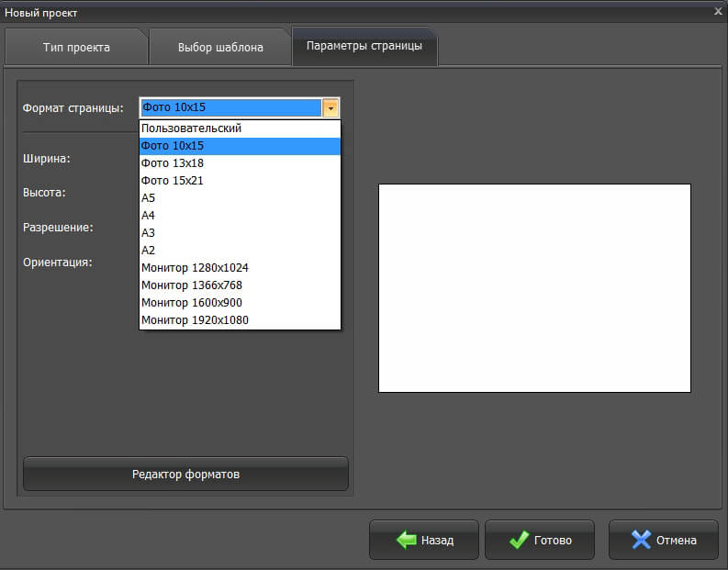Image resolution: width=728 pixels, height=570 pixels.
Task: Select Монитор 1920x1080 format
Action: 240,320
